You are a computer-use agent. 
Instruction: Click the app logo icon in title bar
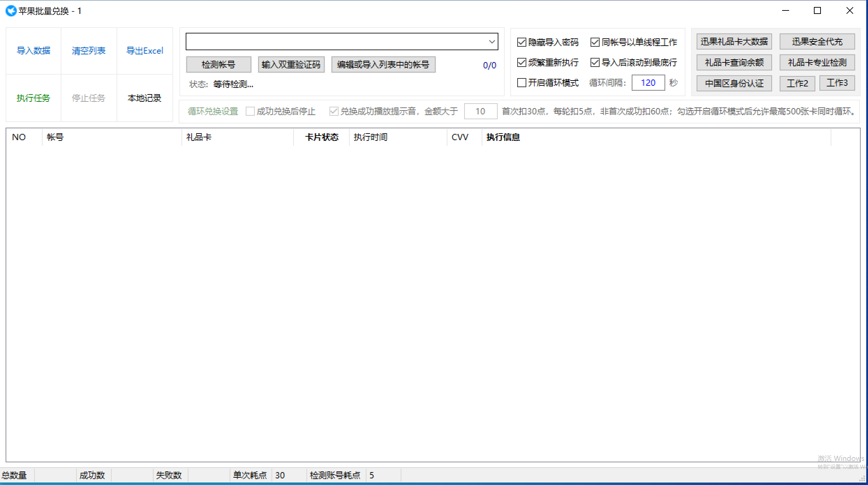pyautogui.click(x=11, y=11)
